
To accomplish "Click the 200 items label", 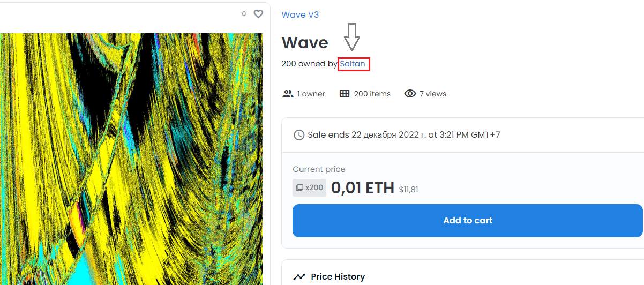I will point(372,94).
